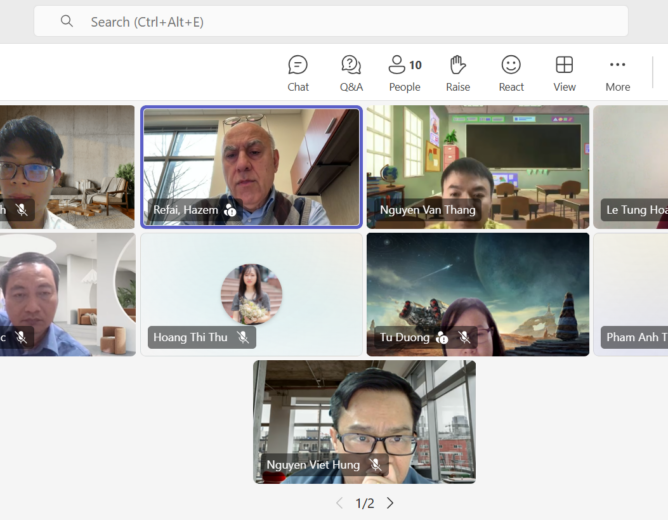Show the People participants list

404,73
